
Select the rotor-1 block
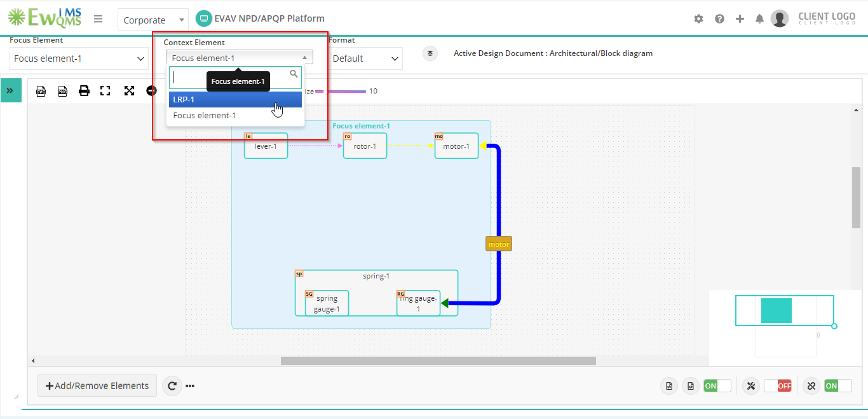(x=365, y=146)
